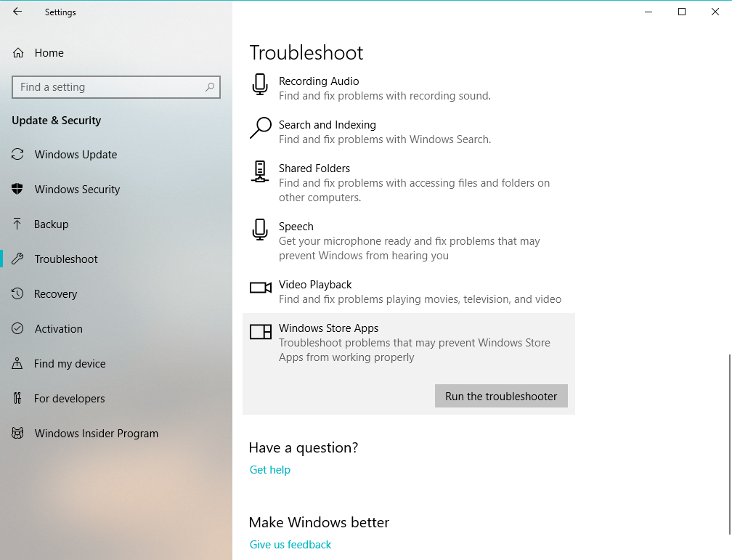Click the Make Windows better heading
The image size is (732, 560).
click(x=319, y=522)
